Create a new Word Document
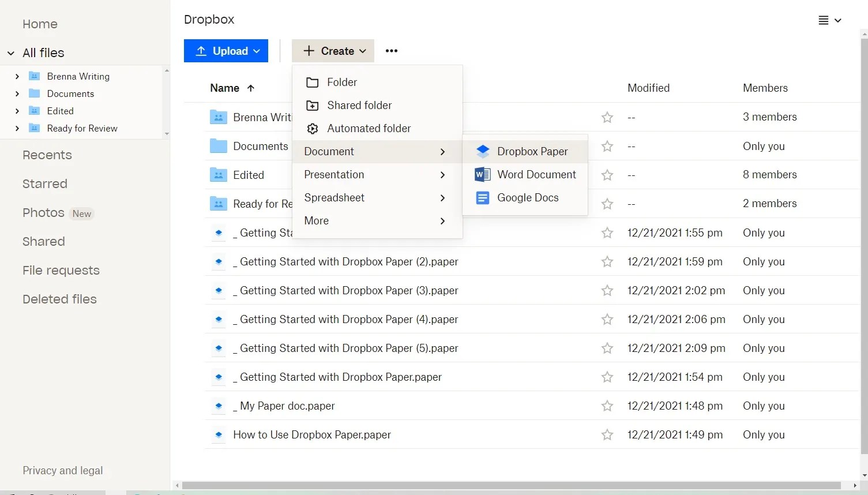Viewport: 868px width, 495px height. click(536, 174)
